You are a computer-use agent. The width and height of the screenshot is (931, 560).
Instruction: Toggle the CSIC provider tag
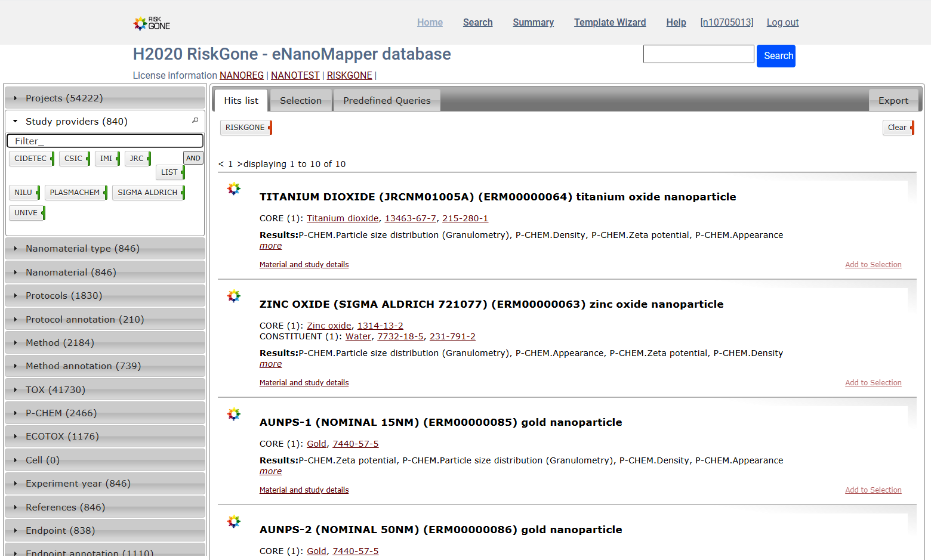[x=75, y=159]
